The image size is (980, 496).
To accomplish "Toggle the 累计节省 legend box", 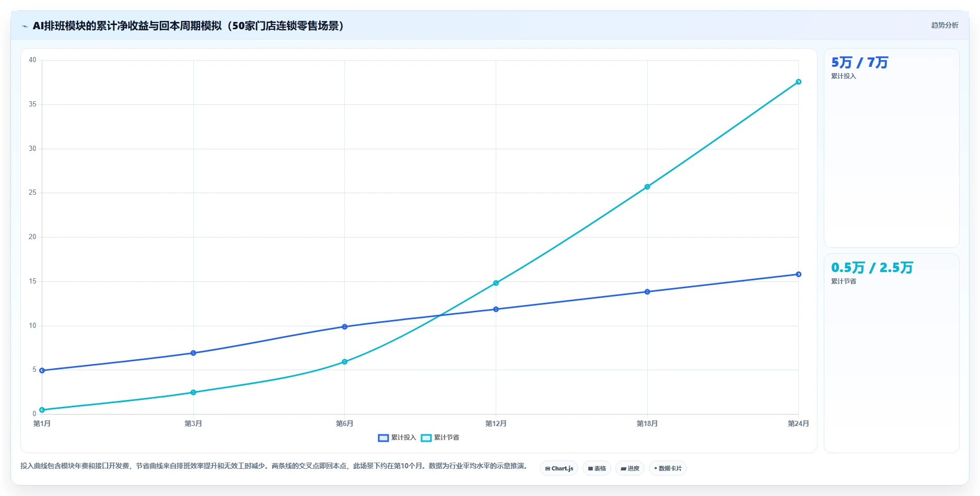I will pyautogui.click(x=426, y=438).
